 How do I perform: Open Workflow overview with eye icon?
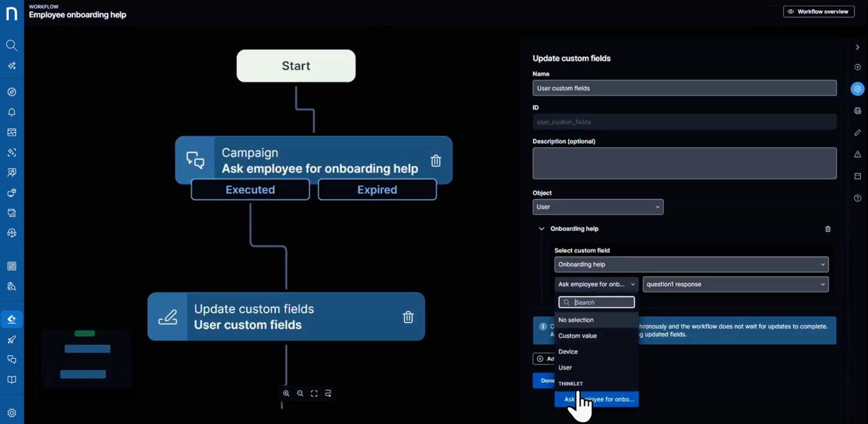[x=819, y=12]
